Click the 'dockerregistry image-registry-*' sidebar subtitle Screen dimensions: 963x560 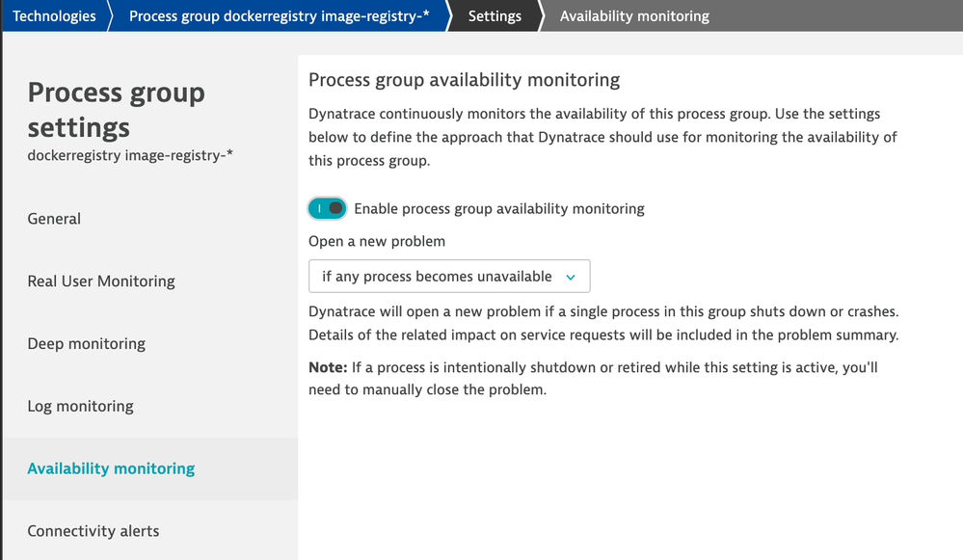click(x=131, y=155)
